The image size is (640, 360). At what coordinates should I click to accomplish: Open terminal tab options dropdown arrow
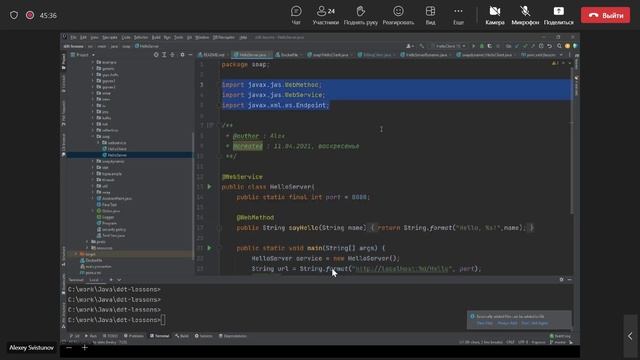pyautogui.click(x=119, y=280)
